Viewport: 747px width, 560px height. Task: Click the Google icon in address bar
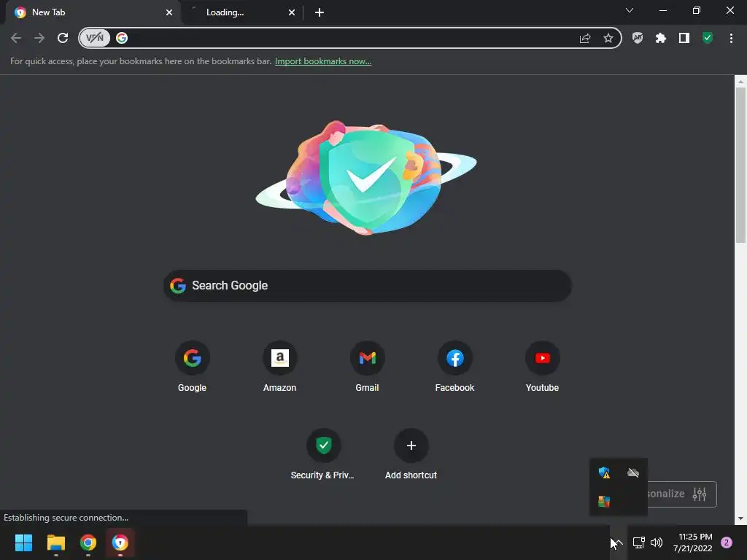coord(122,38)
